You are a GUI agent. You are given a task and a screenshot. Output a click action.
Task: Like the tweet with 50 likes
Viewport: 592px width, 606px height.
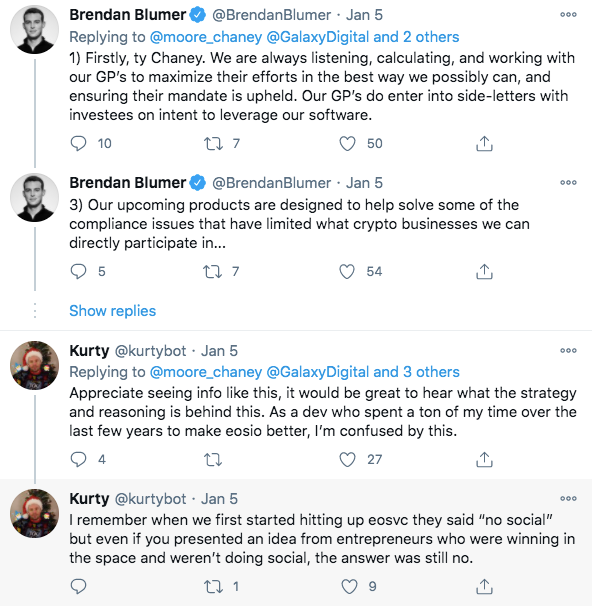coord(347,143)
